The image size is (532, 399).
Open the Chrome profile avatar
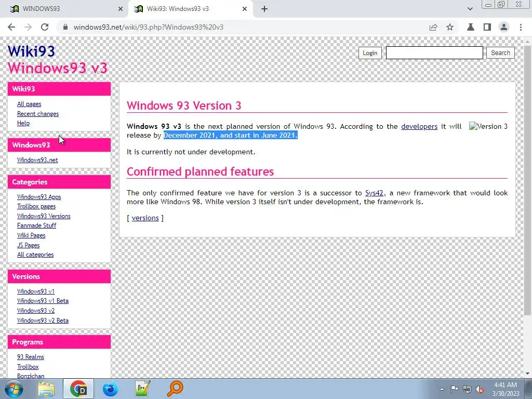click(504, 27)
